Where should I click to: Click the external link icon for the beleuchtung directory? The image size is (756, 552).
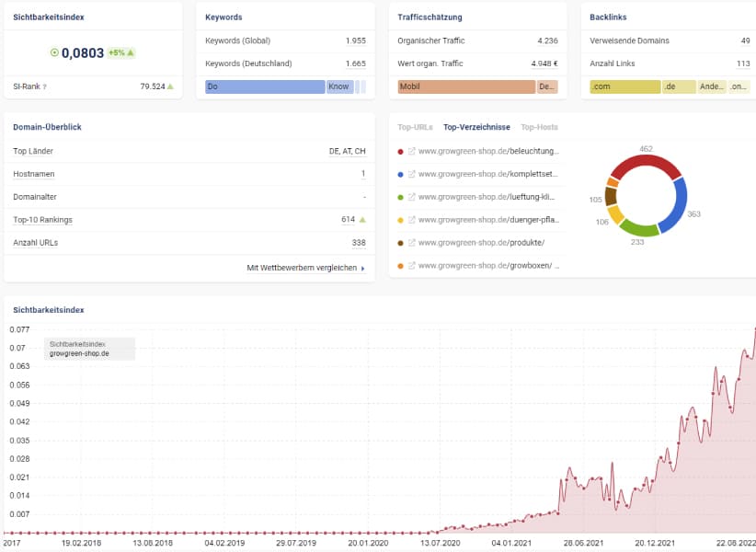[x=412, y=151]
